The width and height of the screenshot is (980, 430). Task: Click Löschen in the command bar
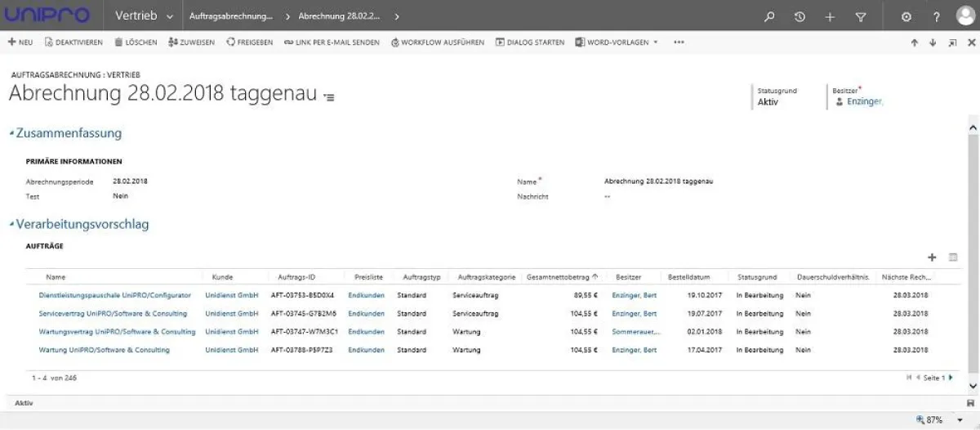coord(136,43)
